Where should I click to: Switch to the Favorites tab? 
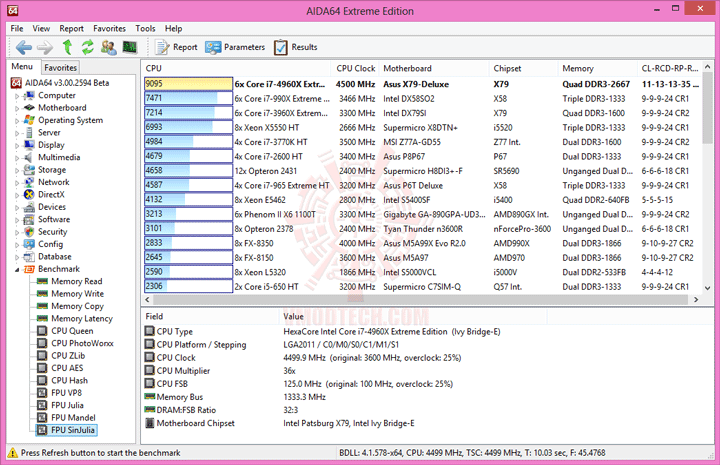[x=61, y=67]
